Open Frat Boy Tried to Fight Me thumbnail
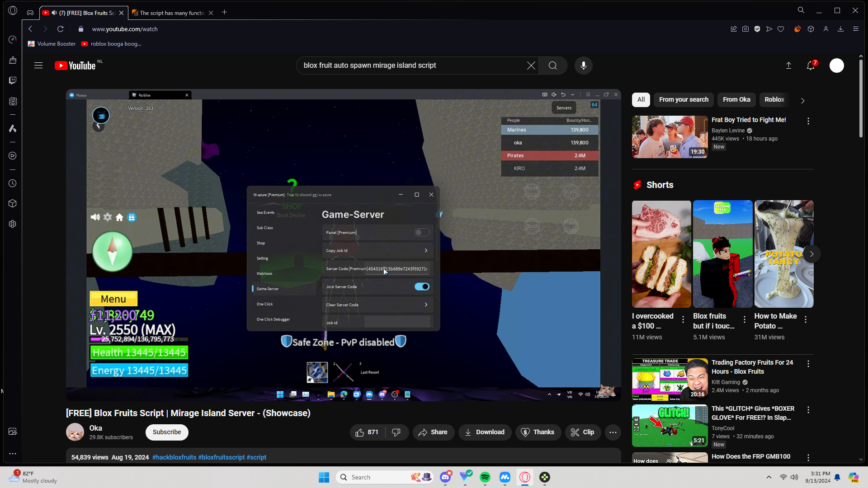The width and height of the screenshot is (868, 488). (670, 137)
